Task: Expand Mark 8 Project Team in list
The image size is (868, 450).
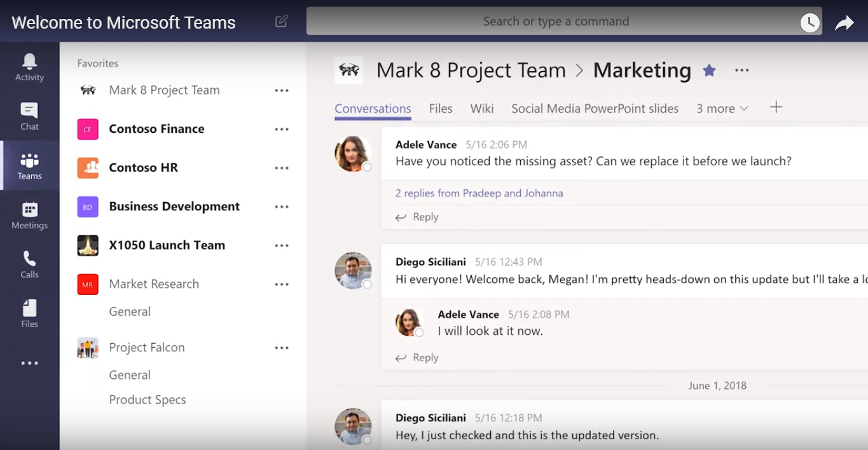Action: (x=164, y=90)
